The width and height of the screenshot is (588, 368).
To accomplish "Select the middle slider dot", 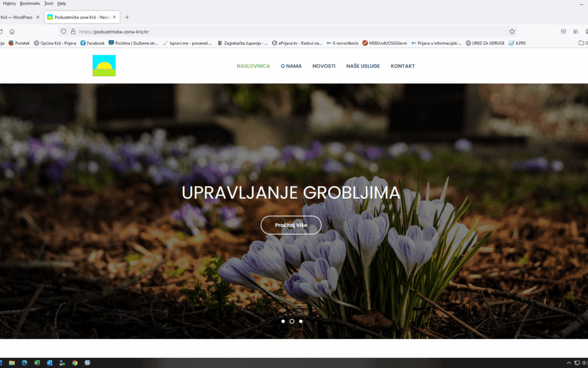I will point(292,321).
